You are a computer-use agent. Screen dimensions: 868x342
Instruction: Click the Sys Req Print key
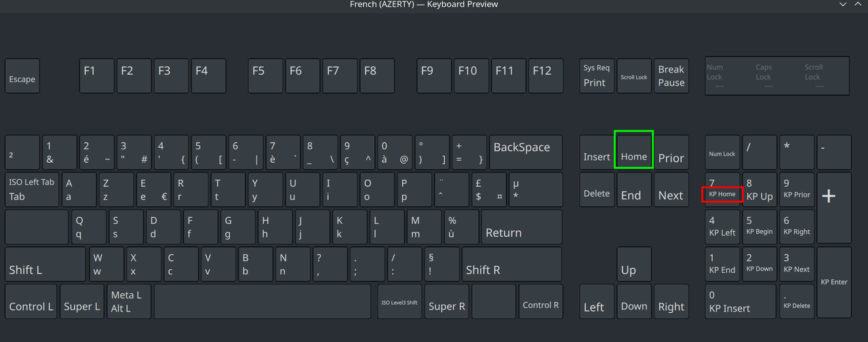[596, 76]
